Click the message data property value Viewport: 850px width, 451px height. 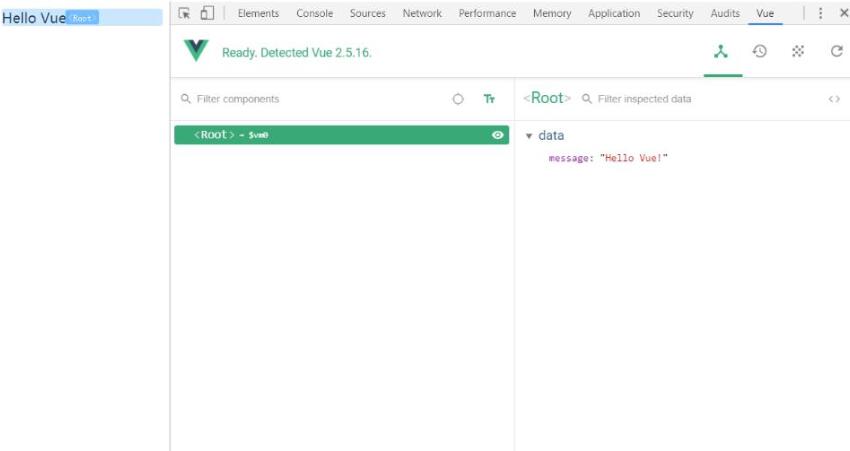(x=633, y=158)
